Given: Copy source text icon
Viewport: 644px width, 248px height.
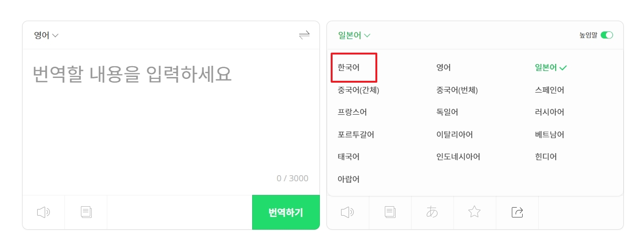Looking at the screenshot, I should point(86,212).
